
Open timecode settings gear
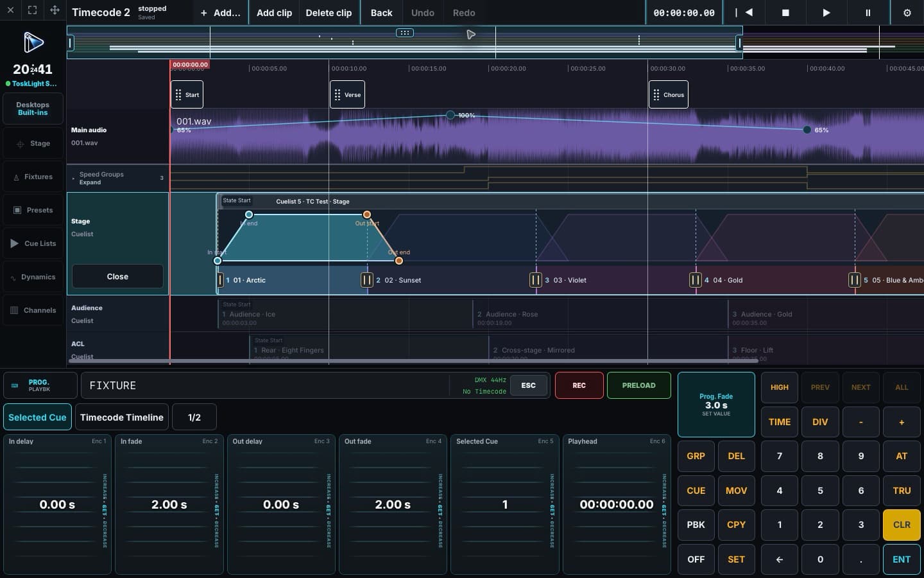907,13
